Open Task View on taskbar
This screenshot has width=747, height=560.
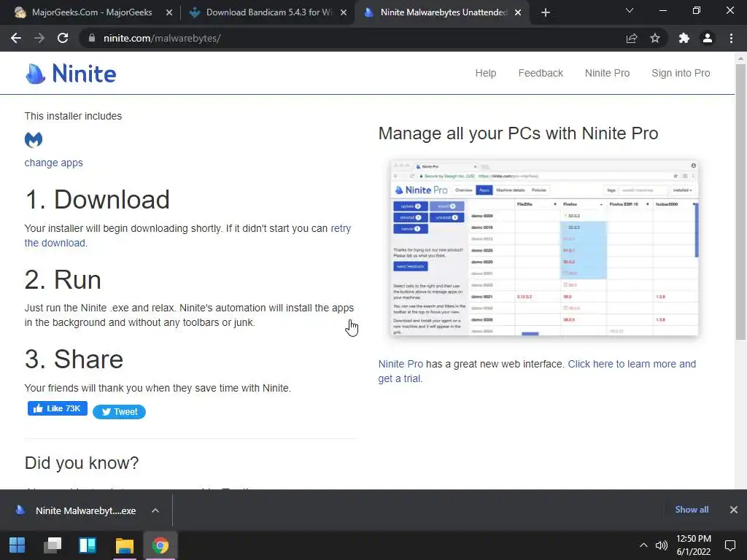coord(53,545)
